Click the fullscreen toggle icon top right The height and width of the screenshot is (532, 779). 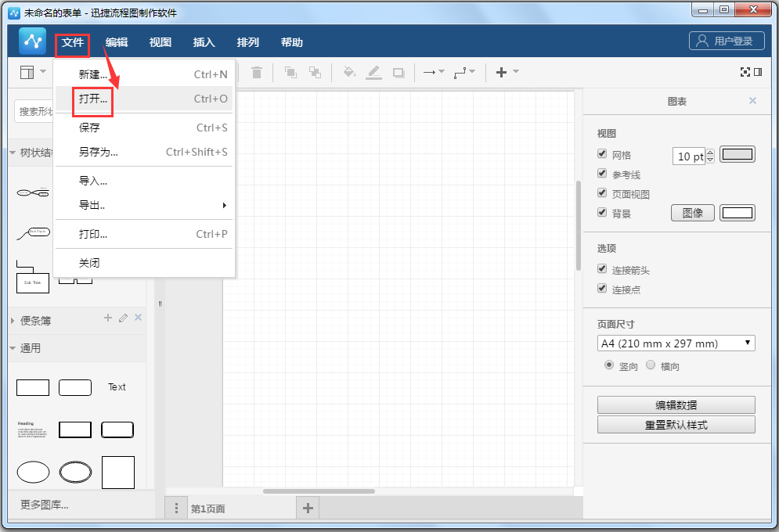[745, 71]
